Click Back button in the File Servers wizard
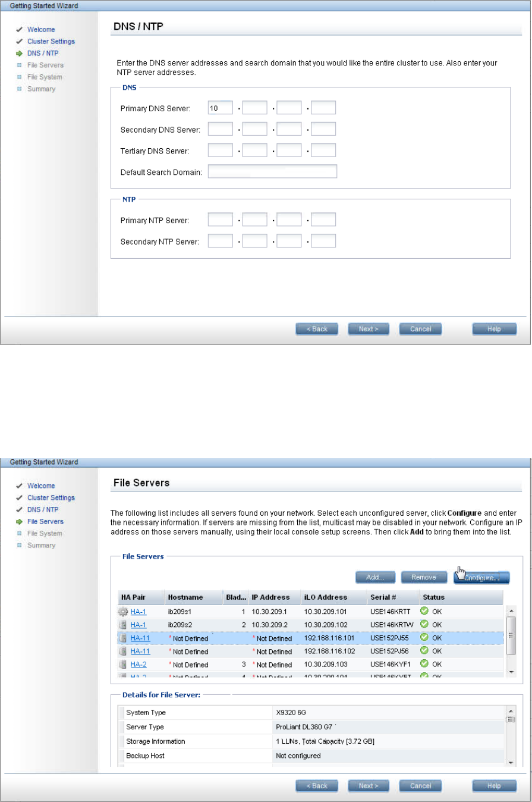Screen dimensions: 532x802 [317, 785]
